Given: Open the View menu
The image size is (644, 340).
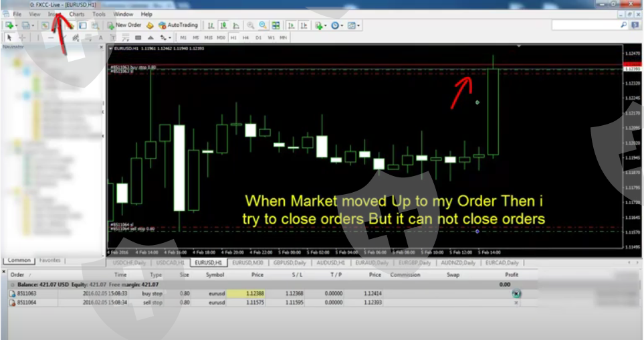Looking at the screenshot, I should point(35,14).
